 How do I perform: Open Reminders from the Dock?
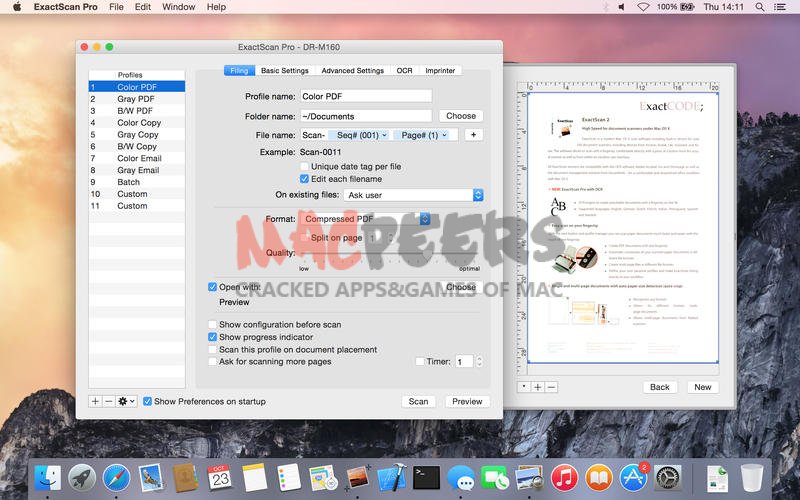(x=289, y=478)
